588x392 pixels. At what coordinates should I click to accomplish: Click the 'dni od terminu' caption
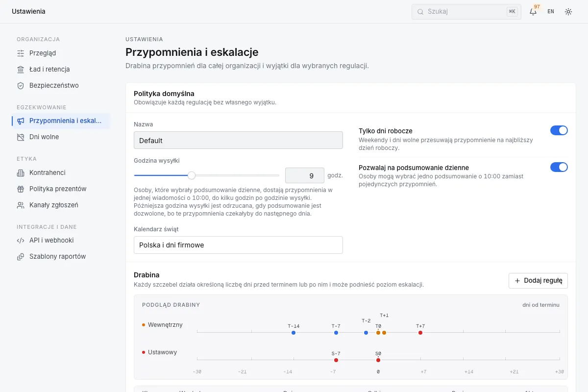click(541, 305)
